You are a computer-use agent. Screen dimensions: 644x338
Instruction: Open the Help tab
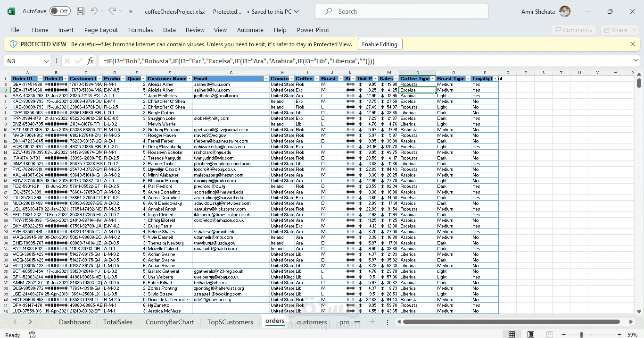280,30
